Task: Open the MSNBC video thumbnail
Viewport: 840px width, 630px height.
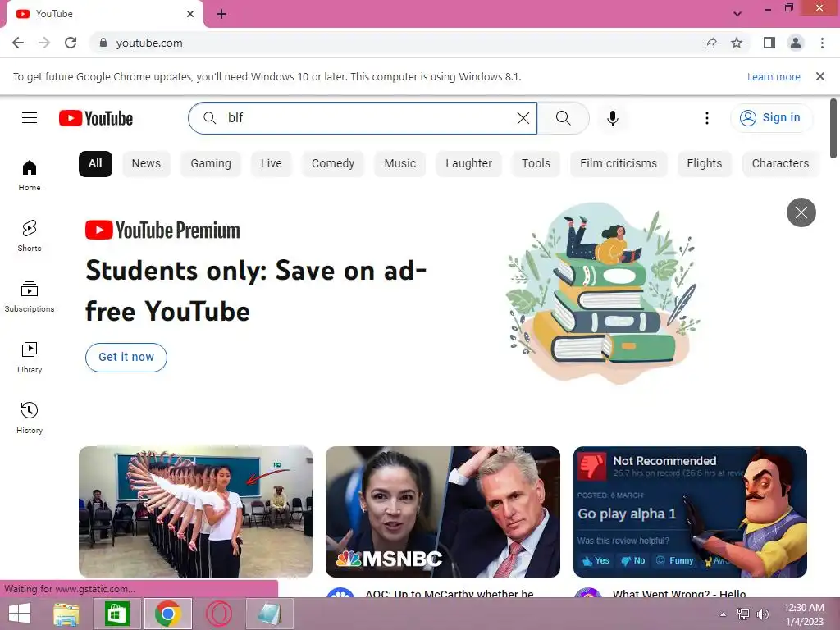Action: click(442, 512)
